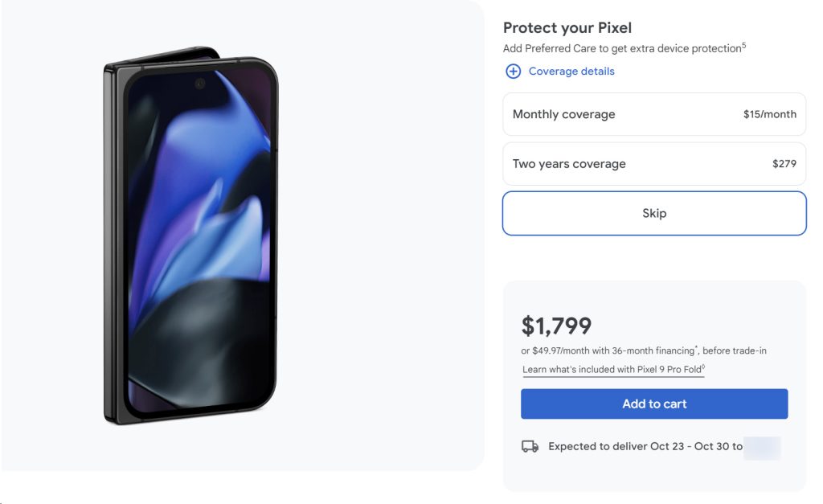823x504 pixels.
Task: Click the Add Preferred Care description text
Action: pos(621,49)
